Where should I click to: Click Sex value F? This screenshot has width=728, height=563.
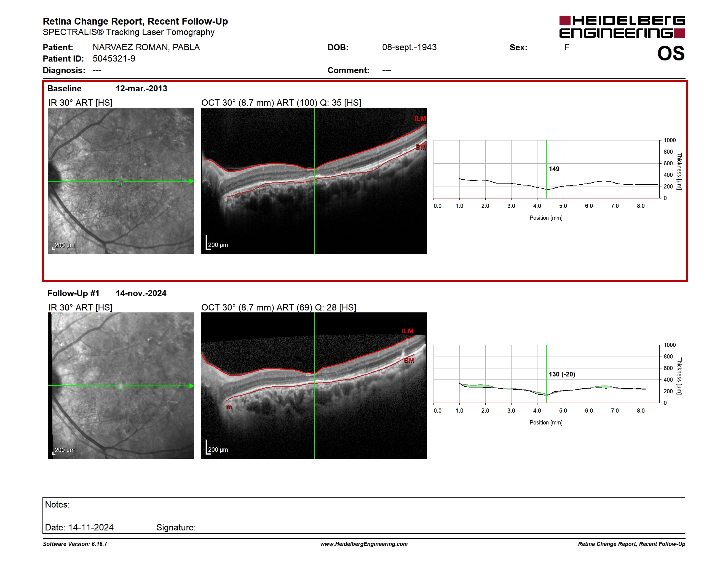[567, 47]
